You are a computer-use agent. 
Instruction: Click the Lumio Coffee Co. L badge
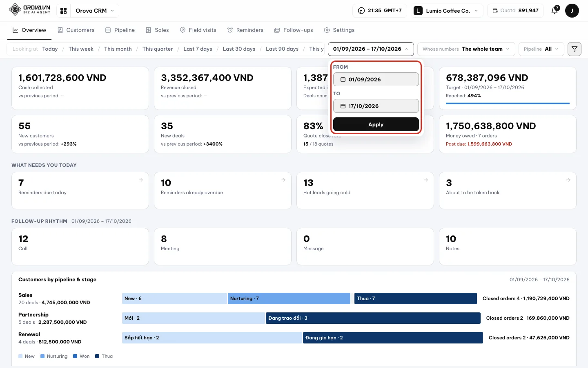[x=418, y=11]
